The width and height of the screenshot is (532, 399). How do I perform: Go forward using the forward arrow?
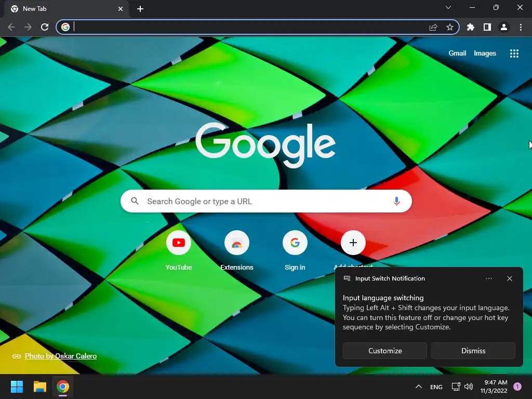click(x=28, y=27)
